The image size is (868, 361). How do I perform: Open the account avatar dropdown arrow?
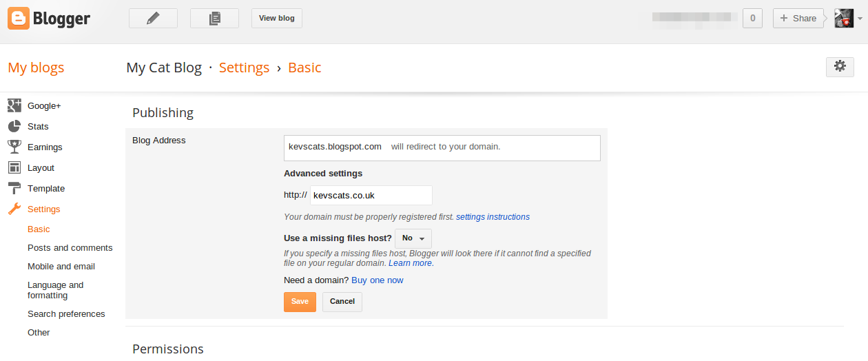point(860,19)
